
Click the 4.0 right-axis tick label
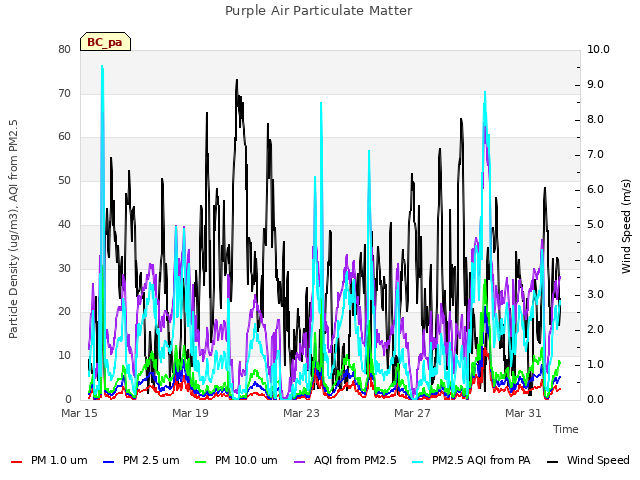[595, 260]
